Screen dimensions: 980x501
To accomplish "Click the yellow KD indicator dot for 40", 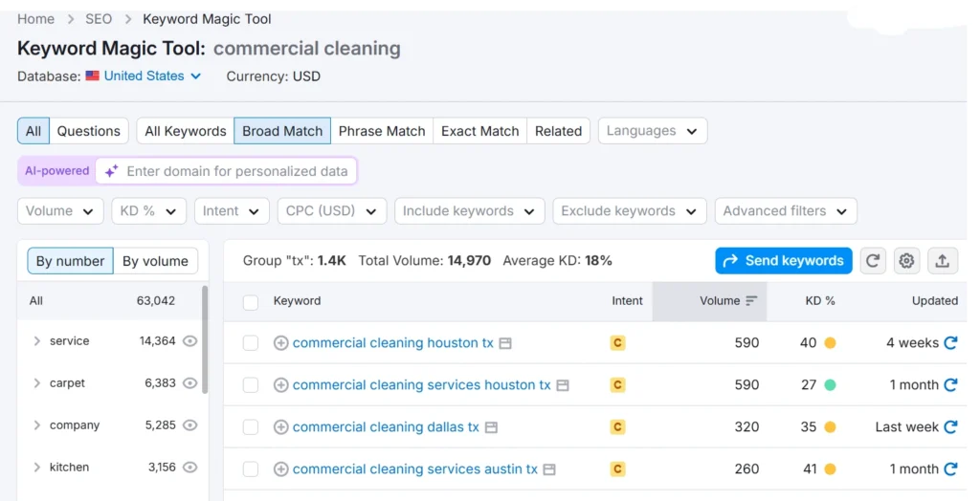I will pyautogui.click(x=830, y=343).
